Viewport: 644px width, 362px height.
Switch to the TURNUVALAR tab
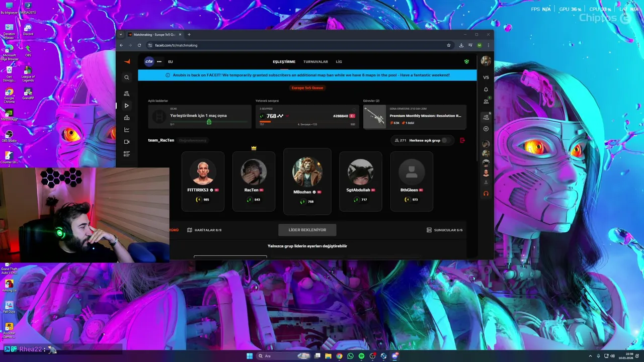[315, 61]
